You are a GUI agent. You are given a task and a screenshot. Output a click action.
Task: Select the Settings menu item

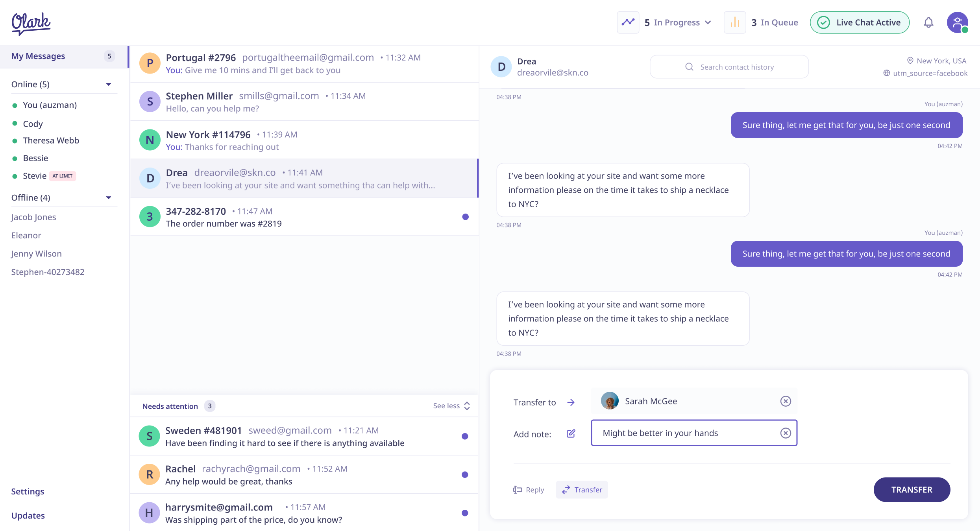click(28, 490)
